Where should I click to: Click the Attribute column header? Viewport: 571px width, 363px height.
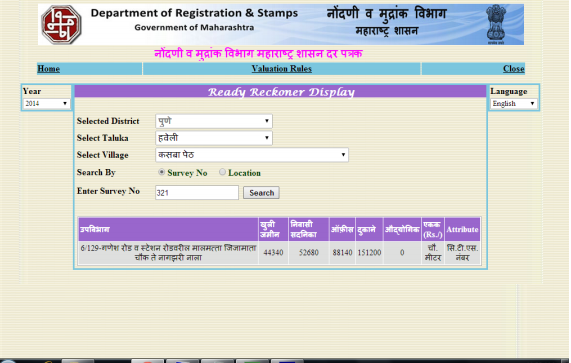pyautogui.click(x=462, y=229)
